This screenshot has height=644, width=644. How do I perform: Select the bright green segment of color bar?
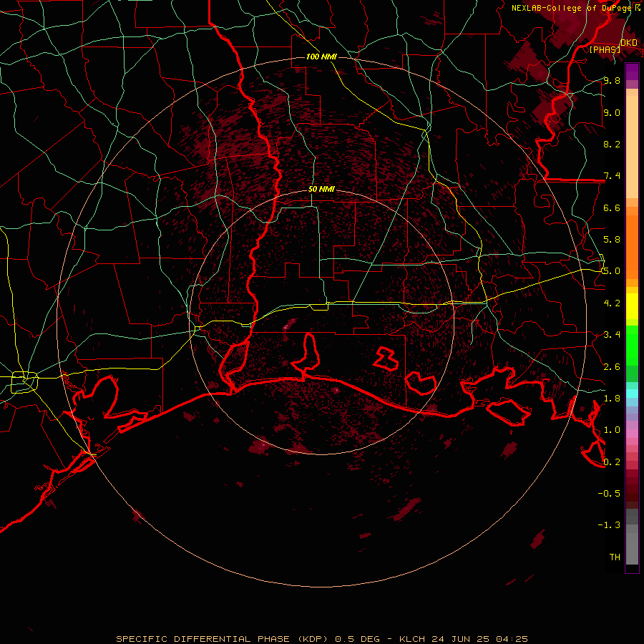pos(632,346)
